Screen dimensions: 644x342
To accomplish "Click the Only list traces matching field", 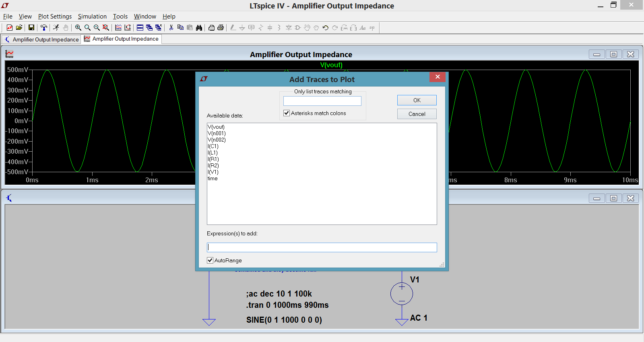I will 322,101.
